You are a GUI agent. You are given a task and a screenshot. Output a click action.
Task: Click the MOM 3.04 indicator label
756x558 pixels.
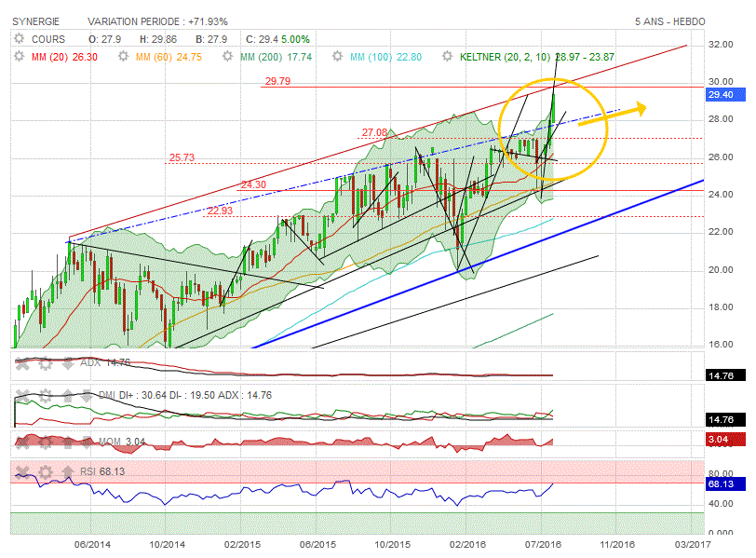[x=122, y=442]
